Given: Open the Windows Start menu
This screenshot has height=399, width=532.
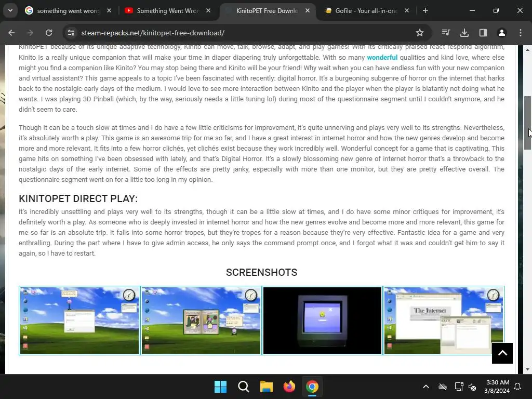Looking at the screenshot, I should click(220, 387).
